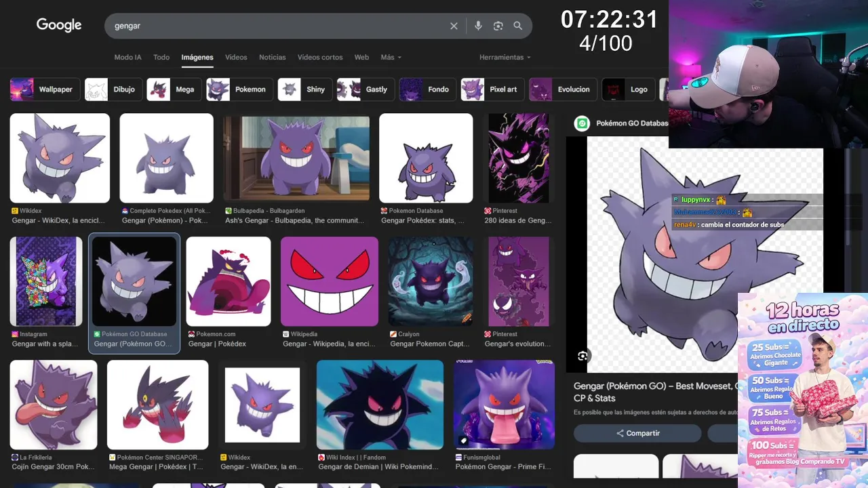Click Pokémon GO Database source icon in preview
The height and width of the screenshot is (488, 868).
tap(582, 123)
